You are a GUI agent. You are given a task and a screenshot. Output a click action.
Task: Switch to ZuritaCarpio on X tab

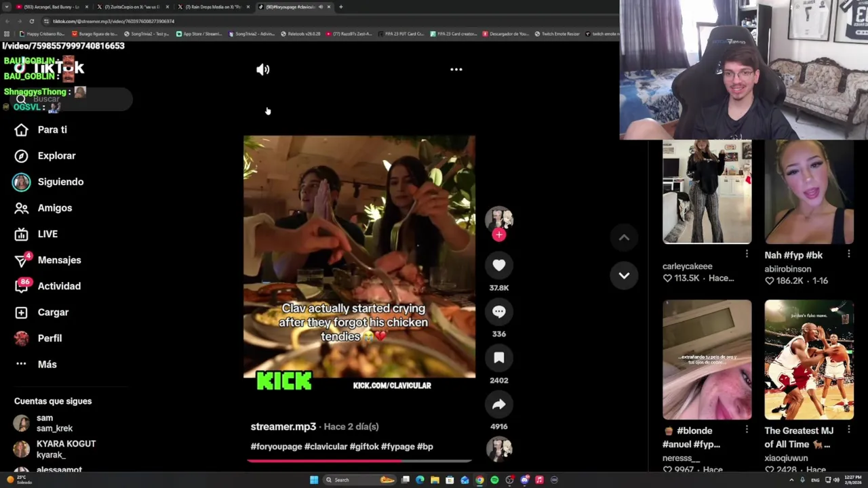[x=132, y=7]
